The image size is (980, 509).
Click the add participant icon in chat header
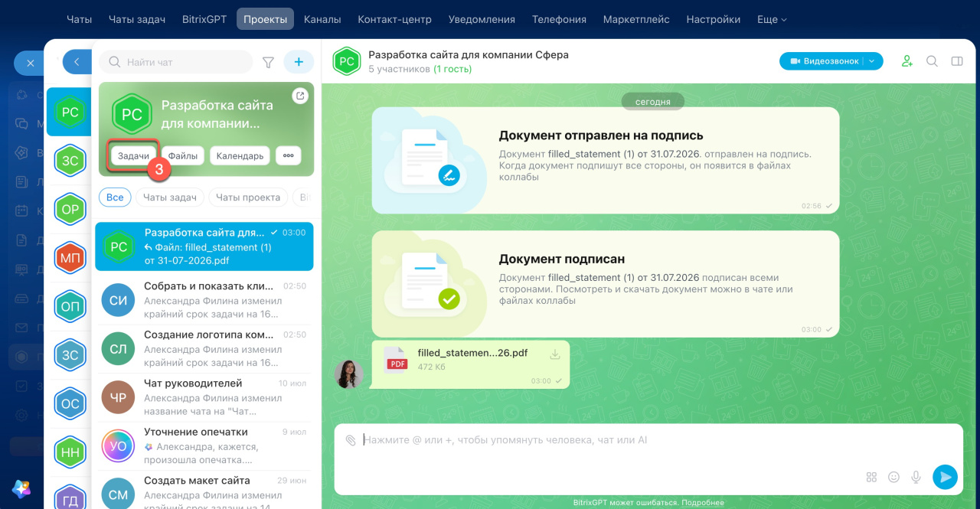click(907, 61)
